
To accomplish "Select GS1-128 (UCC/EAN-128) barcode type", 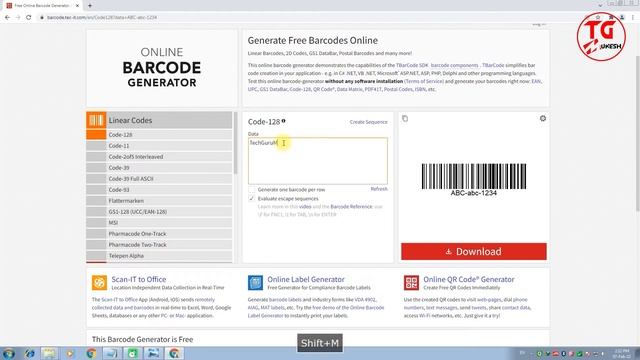I will (x=159, y=212).
